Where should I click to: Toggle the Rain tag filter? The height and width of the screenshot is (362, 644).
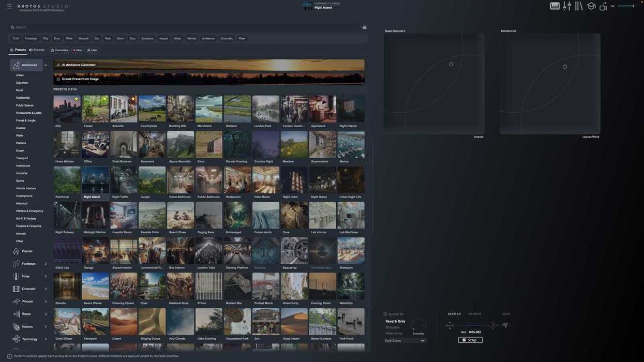pos(108,38)
